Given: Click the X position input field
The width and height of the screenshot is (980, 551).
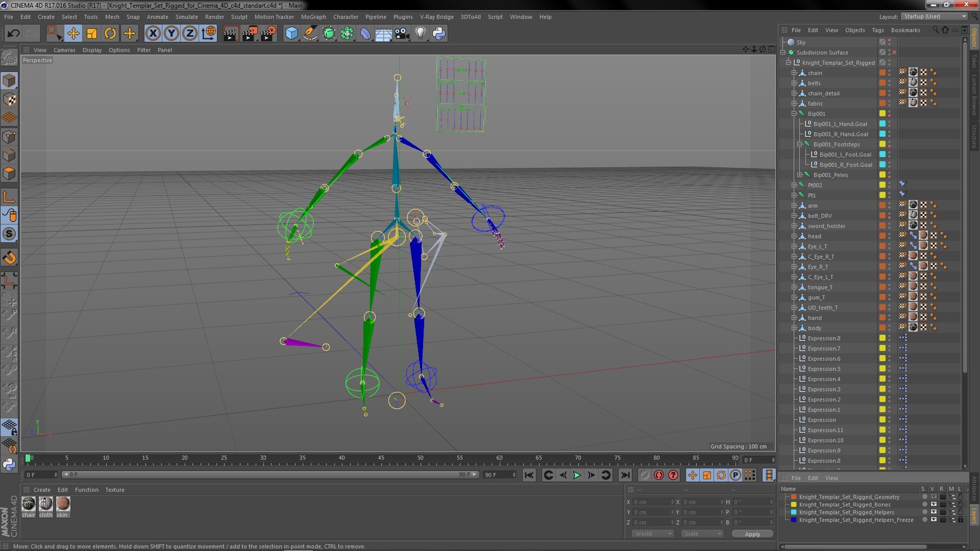Looking at the screenshot, I should 653,502.
